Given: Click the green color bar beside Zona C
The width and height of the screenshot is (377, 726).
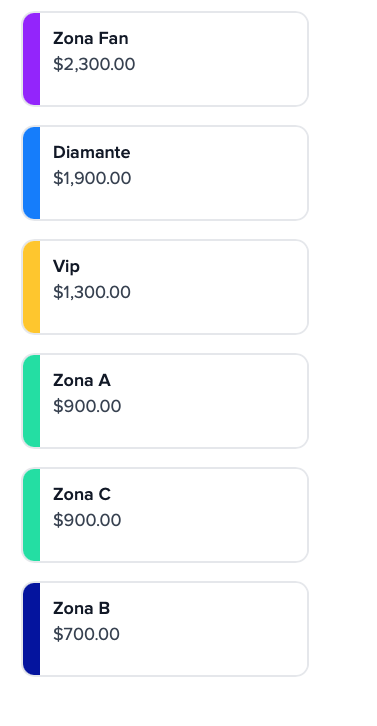Looking at the screenshot, I should pyautogui.click(x=31, y=515).
